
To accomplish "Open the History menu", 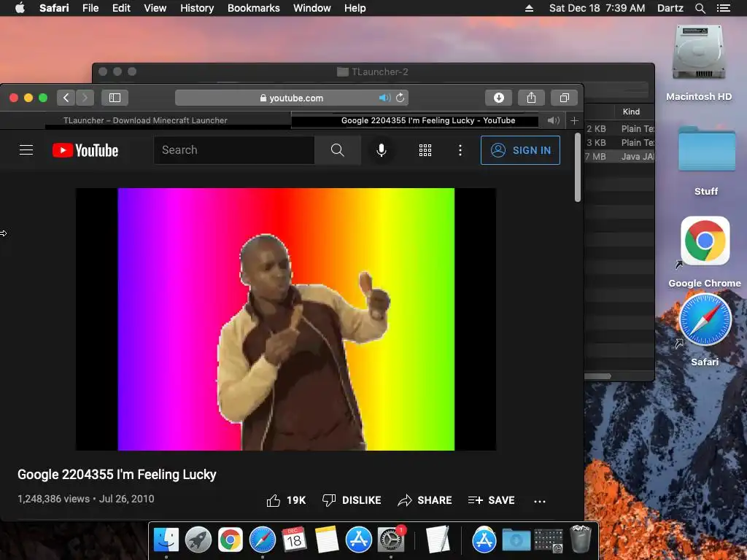I will [197, 8].
